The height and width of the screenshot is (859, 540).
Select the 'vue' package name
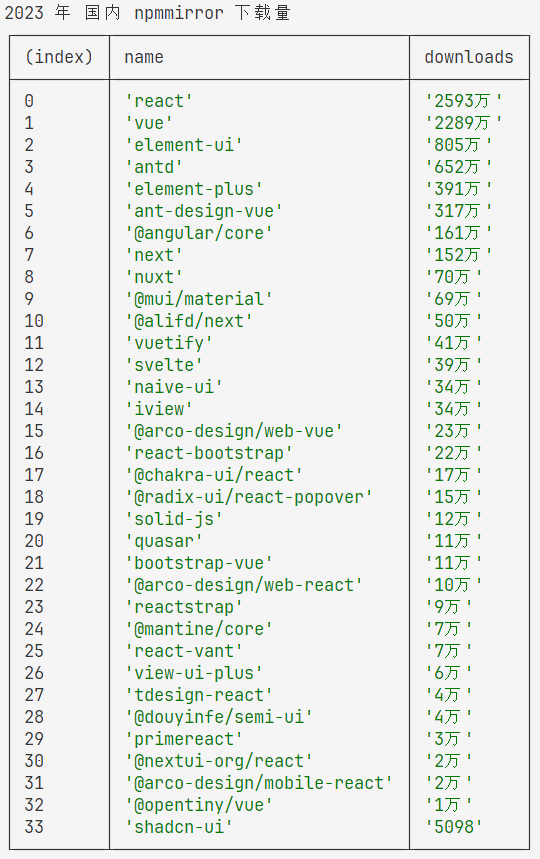tap(149, 123)
